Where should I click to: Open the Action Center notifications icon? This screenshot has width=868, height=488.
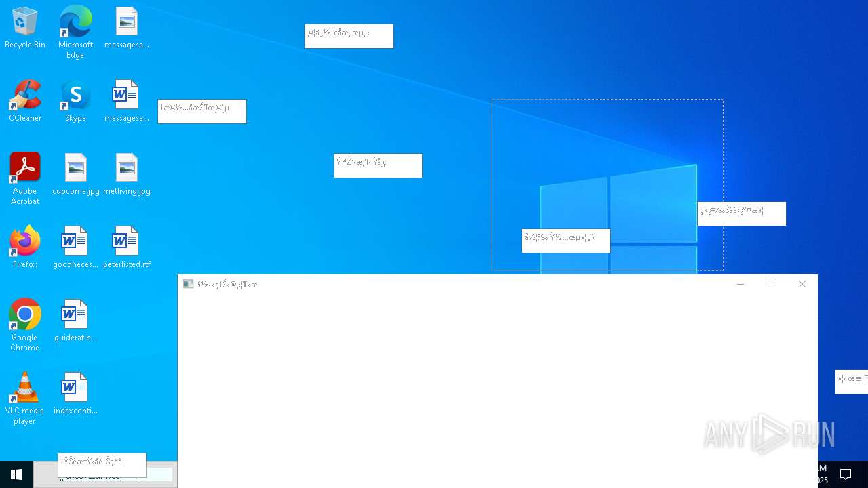pyautogui.click(x=846, y=474)
